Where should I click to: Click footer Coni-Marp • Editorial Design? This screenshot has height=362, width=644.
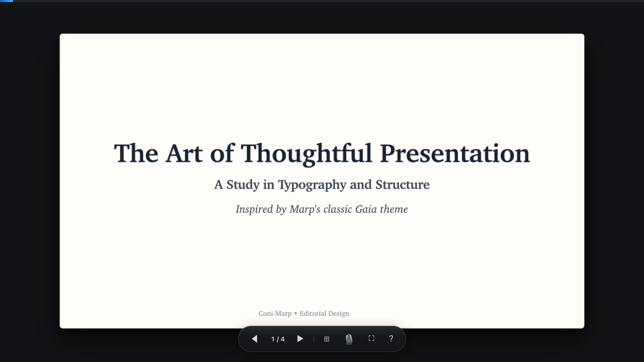pyautogui.click(x=304, y=313)
